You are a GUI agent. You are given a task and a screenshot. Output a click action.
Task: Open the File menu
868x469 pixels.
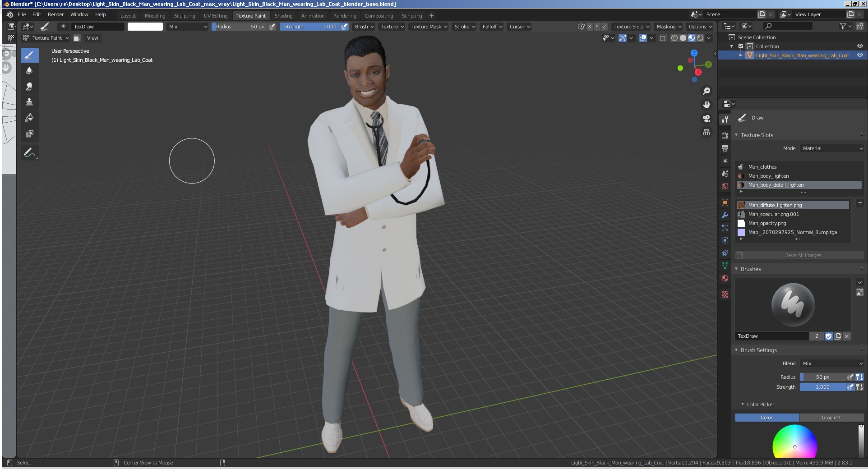(x=22, y=14)
